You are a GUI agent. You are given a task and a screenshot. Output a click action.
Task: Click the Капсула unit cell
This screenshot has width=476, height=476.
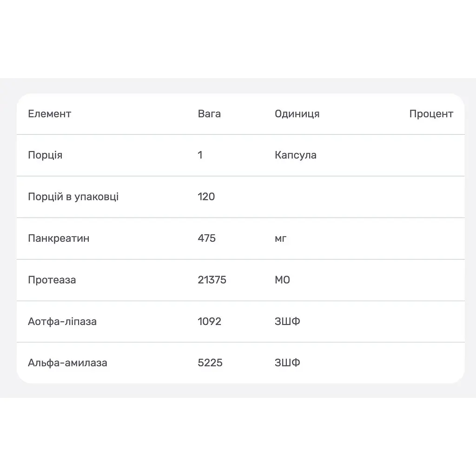[295, 155]
